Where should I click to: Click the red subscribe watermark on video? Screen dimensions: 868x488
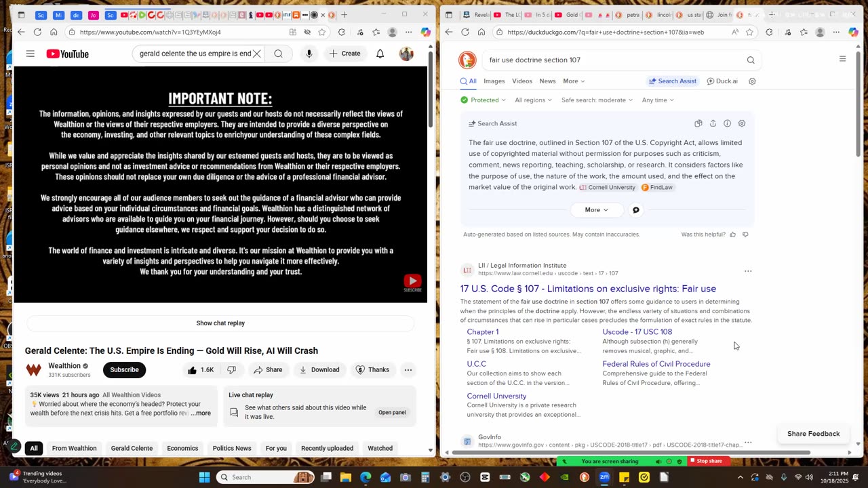click(412, 283)
